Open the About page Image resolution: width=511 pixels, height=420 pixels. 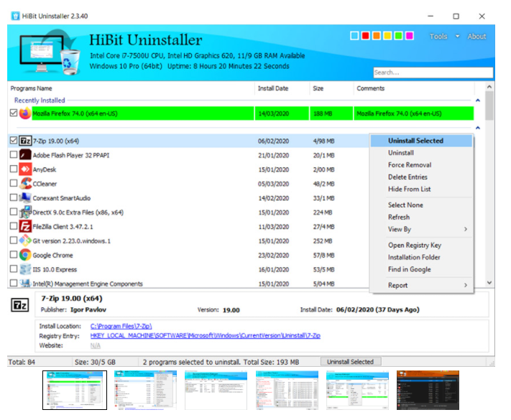[477, 36]
